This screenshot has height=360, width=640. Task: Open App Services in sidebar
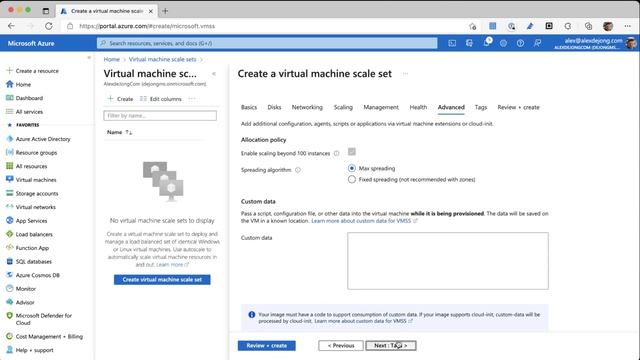27,220
